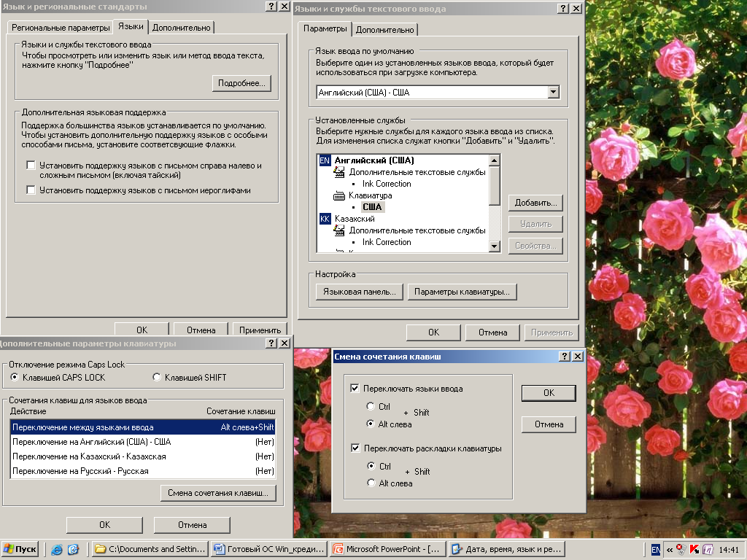Click the second quick launch icon
Viewport: 747px width, 560px height.
[74, 550]
